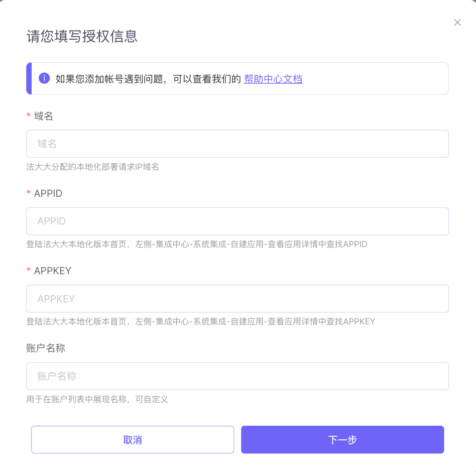Click the red asterisk beside APPID label
476x472 pixels.
pos(29,192)
